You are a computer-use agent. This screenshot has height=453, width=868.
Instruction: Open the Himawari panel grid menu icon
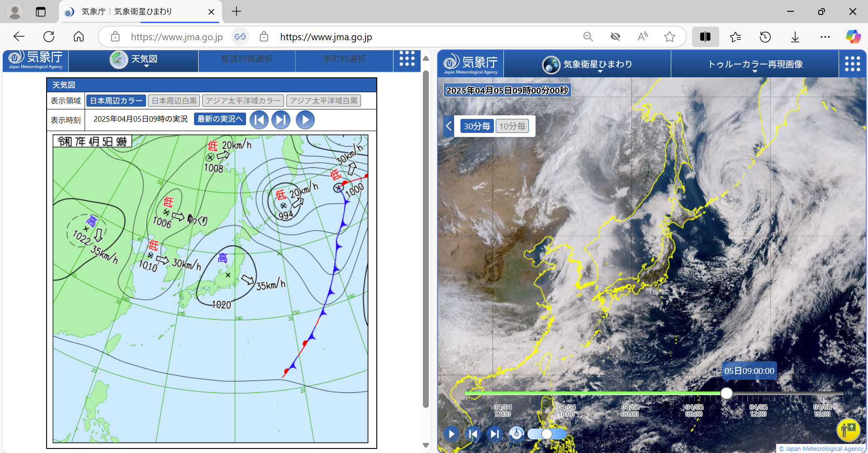pos(852,64)
